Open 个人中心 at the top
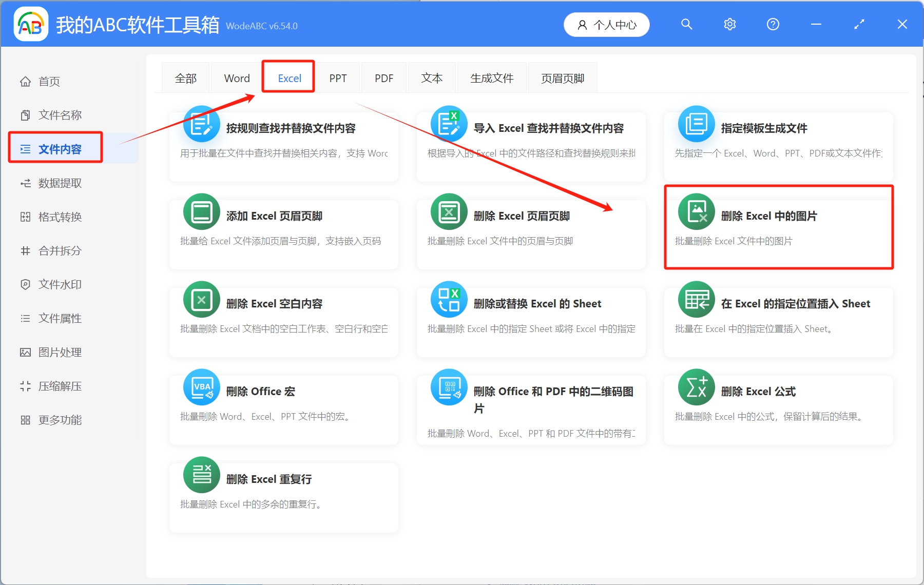Screen dimensions: 924x585 pos(606,24)
